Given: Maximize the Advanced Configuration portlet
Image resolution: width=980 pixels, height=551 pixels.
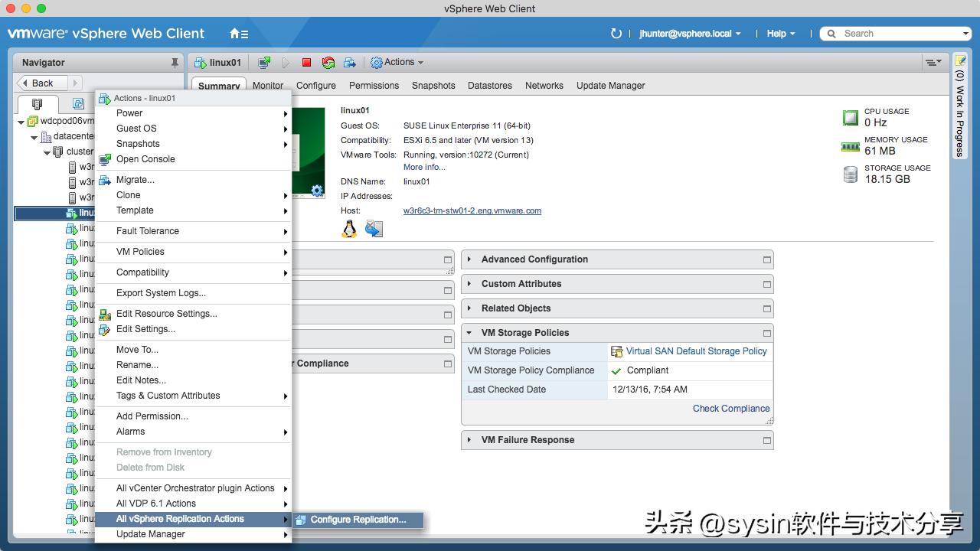Looking at the screenshot, I should 766,259.
